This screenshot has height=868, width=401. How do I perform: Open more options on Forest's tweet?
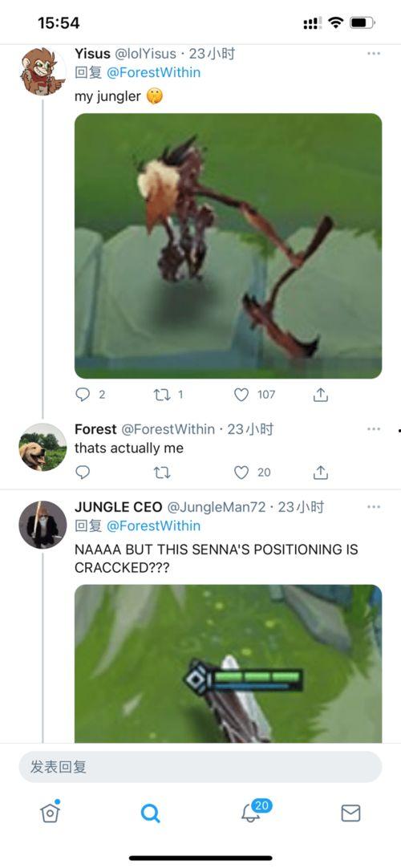(374, 429)
